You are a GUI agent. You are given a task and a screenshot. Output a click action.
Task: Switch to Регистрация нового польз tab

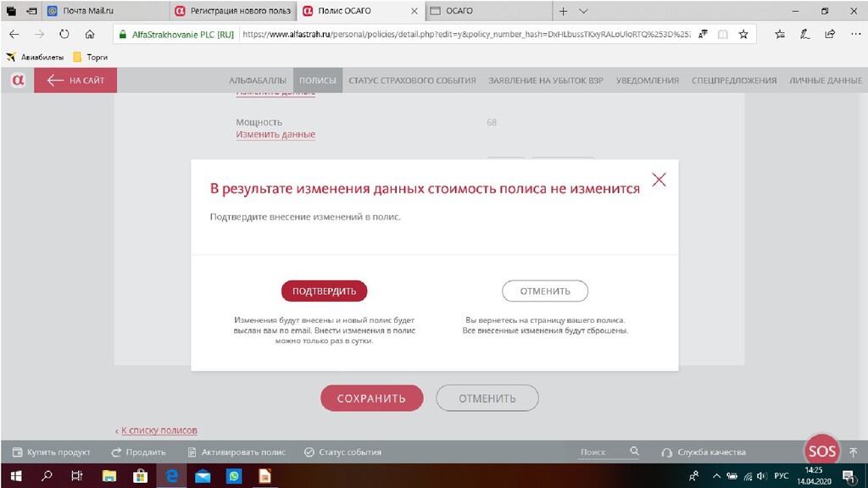(233, 10)
